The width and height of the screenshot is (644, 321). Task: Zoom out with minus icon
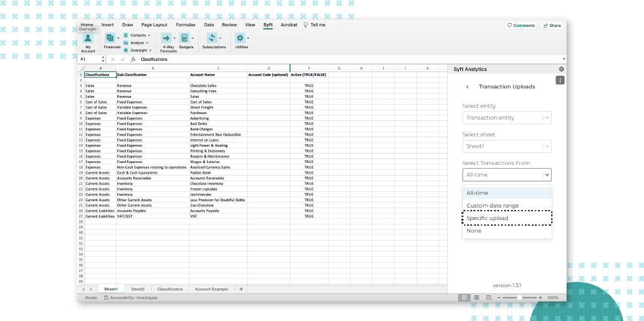pyautogui.click(x=499, y=298)
